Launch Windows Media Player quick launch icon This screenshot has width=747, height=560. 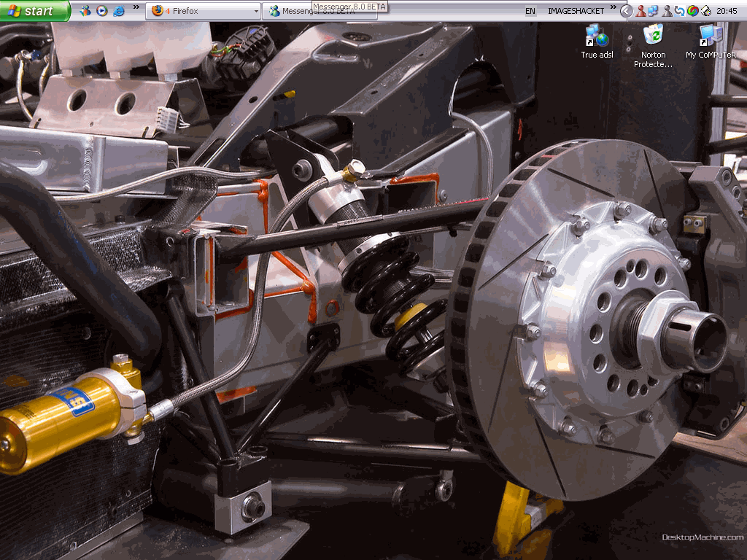(x=102, y=10)
